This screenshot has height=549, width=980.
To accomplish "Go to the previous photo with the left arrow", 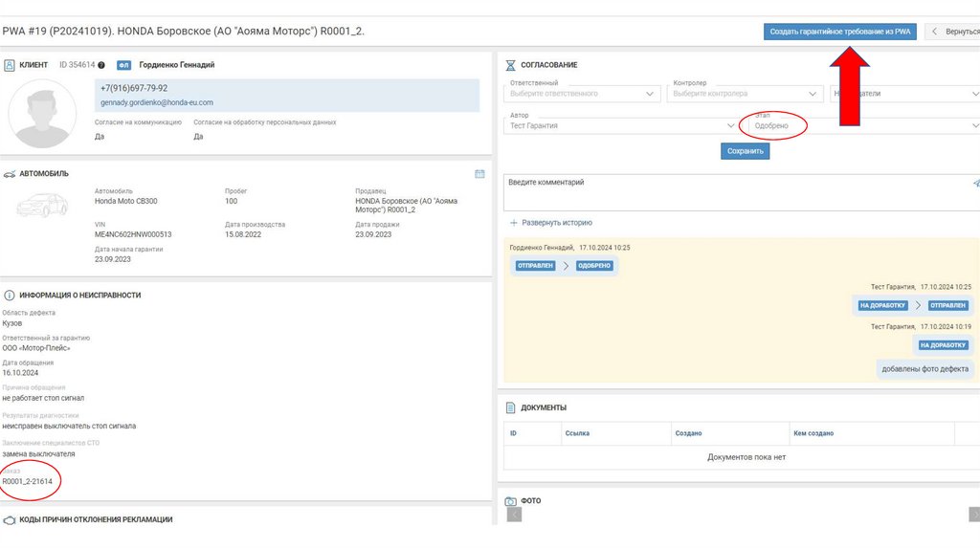I will click(x=514, y=514).
